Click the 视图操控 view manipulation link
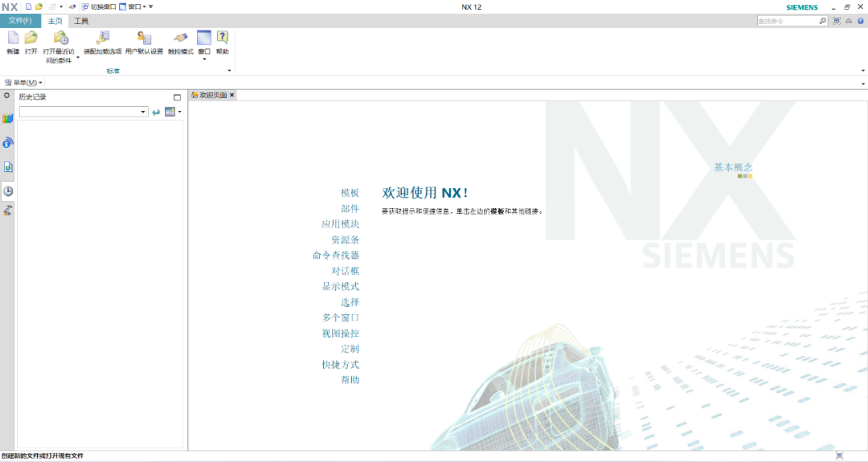Screen dimensions: 868x462 (x=341, y=333)
